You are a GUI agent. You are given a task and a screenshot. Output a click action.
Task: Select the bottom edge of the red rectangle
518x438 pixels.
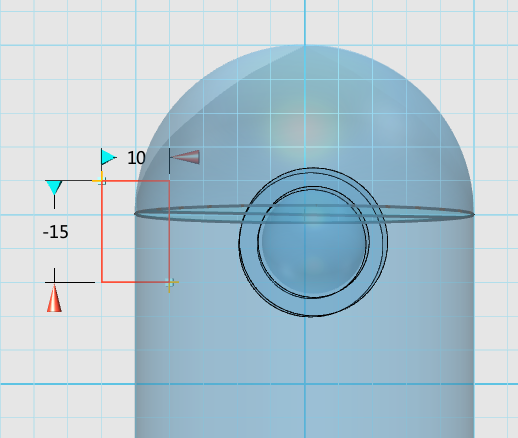coord(136,282)
